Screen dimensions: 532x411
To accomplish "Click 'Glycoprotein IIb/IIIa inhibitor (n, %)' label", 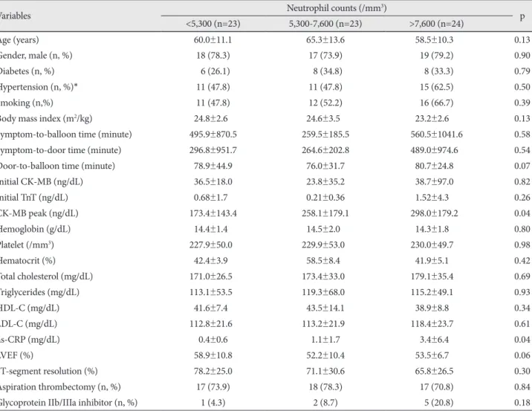I will click(x=68, y=403).
